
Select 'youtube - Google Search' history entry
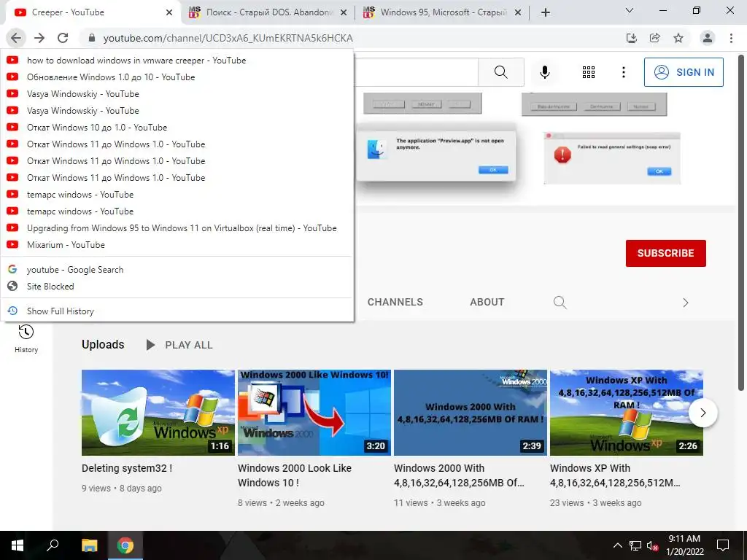177,270
